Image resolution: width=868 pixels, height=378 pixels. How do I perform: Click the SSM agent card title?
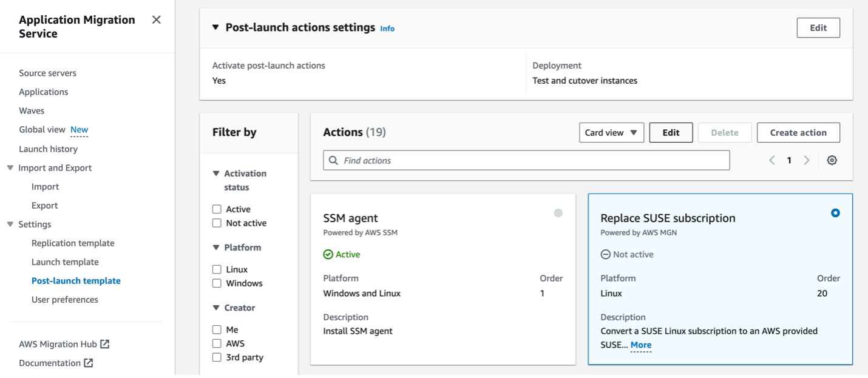[351, 218]
